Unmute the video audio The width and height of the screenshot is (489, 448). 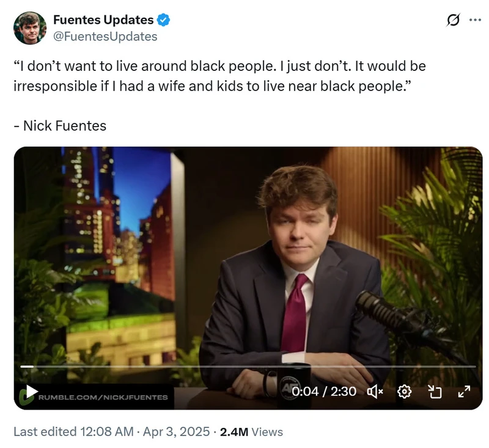tap(375, 392)
